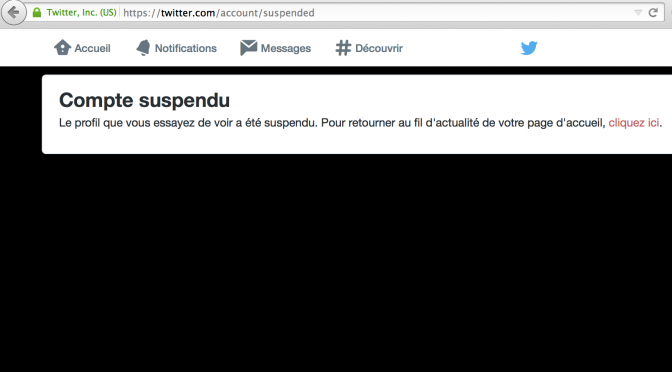Select the Messages label in the navbar
The width and height of the screenshot is (672, 372).
click(286, 48)
